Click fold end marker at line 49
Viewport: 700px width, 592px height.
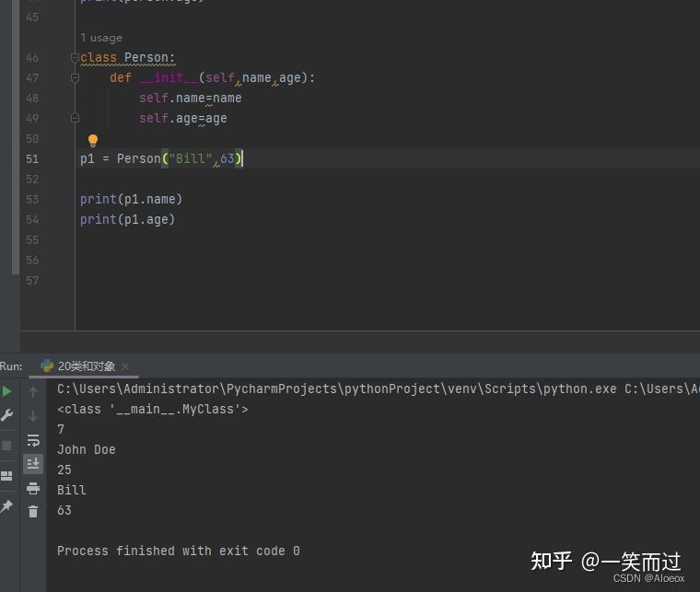pos(75,119)
